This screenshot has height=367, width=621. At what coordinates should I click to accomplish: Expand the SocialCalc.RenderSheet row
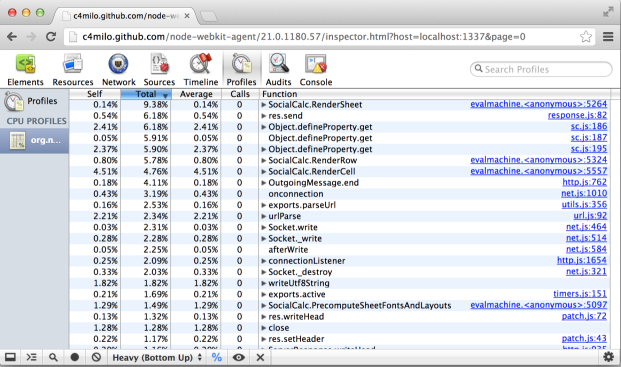tap(264, 105)
